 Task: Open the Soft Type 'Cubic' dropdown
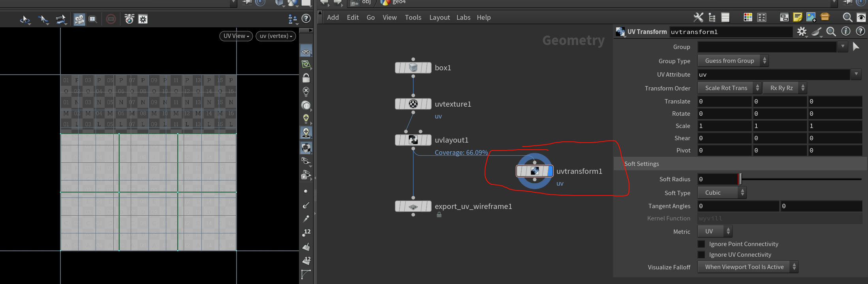pyautogui.click(x=722, y=193)
